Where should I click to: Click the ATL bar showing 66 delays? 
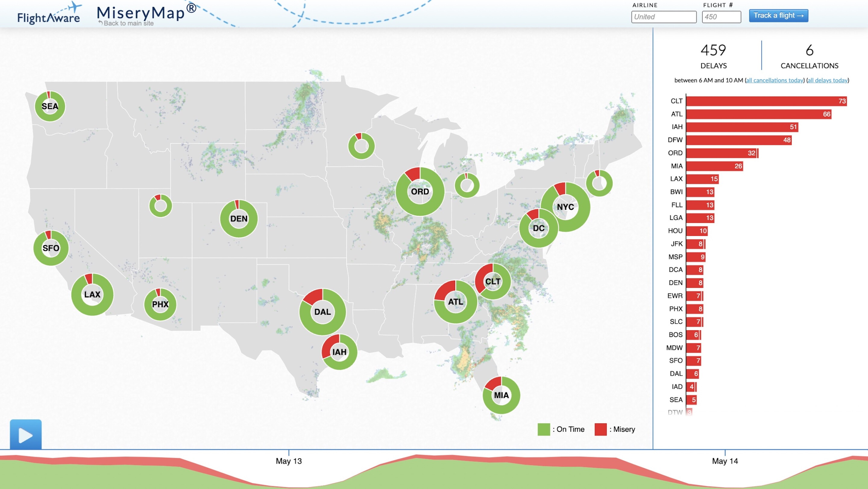click(759, 114)
